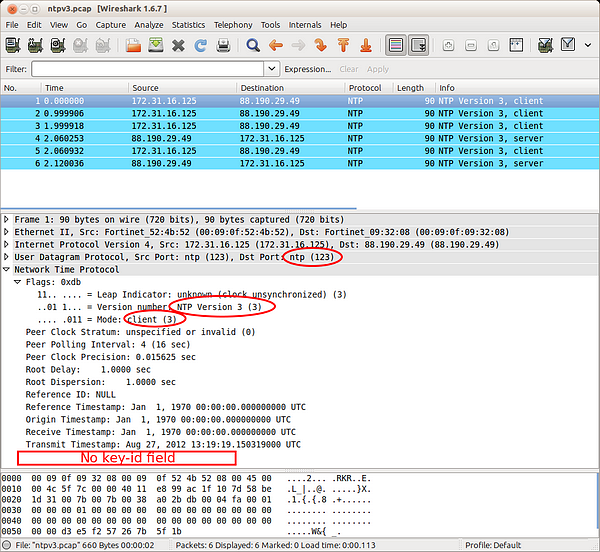Image resolution: width=600 pixels, height=552 pixels.
Task: Close the current capture file
Action: click(x=178, y=46)
